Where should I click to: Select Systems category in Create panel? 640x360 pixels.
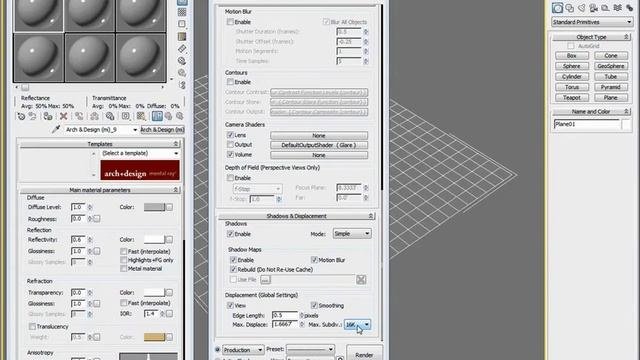coord(629,8)
